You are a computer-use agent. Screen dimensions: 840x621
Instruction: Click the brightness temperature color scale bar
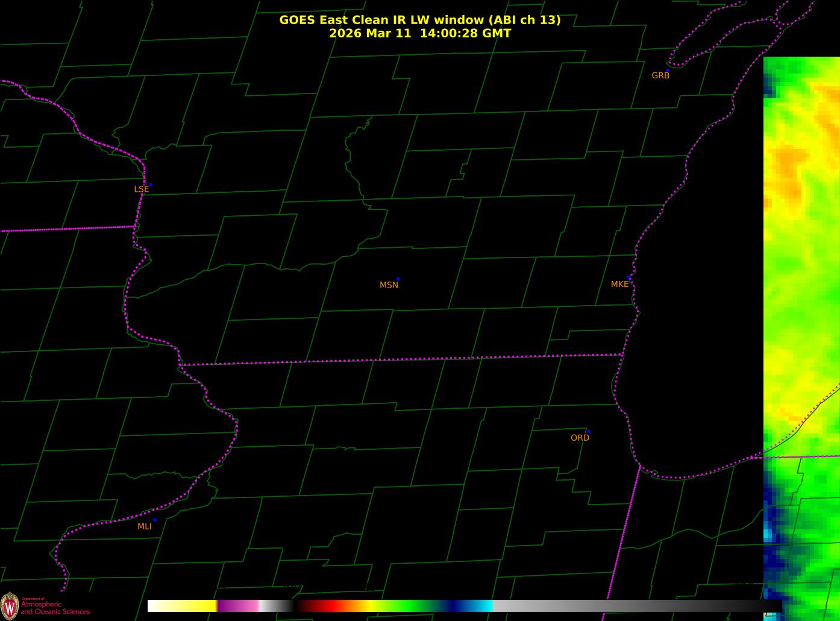tap(465, 606)
